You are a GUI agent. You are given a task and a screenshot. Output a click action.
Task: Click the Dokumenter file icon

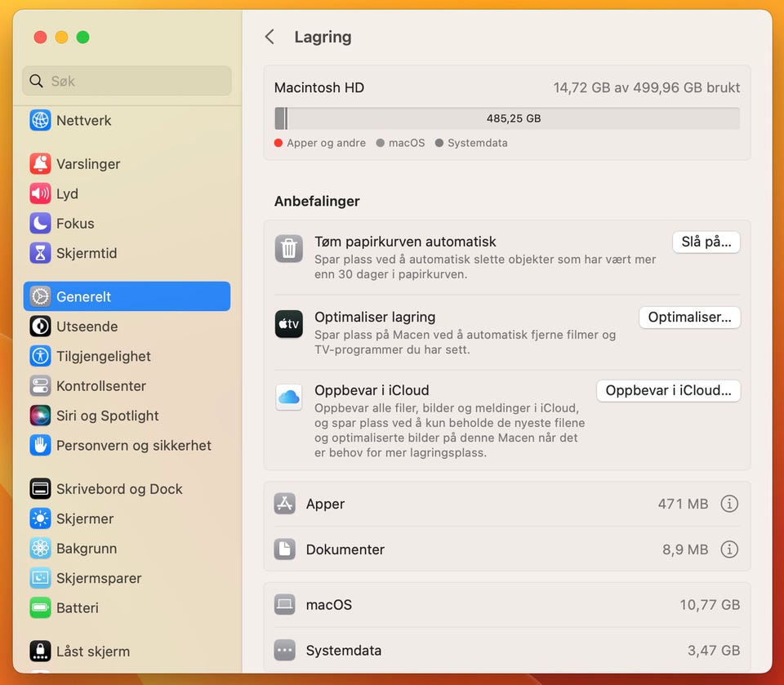[x=284, y=549]
